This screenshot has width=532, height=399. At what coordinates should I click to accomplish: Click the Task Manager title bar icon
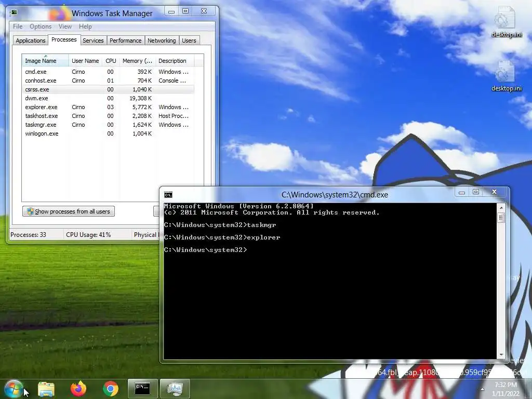14,13
